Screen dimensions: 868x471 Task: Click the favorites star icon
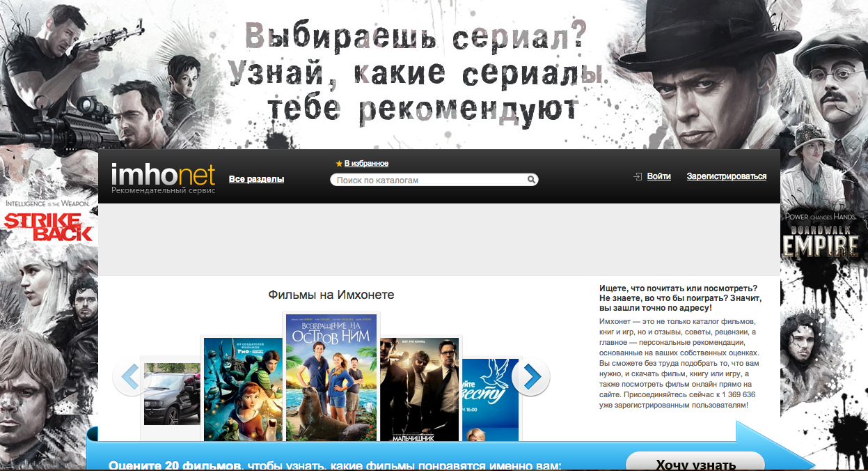click(x=339, y=164)
